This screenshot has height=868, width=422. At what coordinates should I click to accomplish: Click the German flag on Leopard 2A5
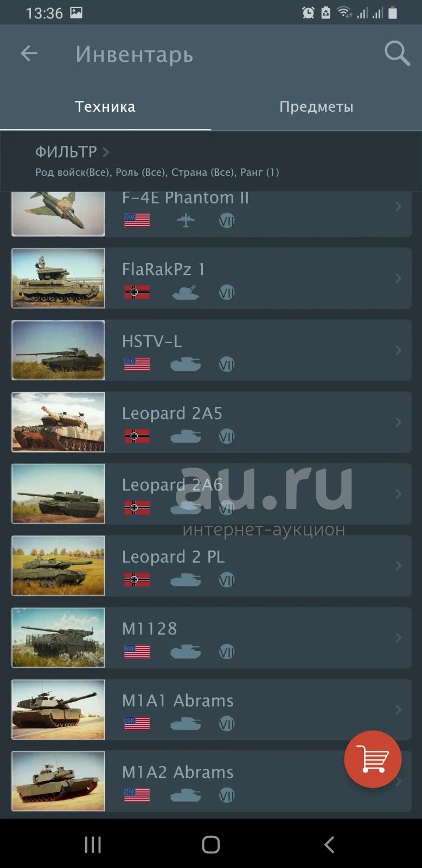pos(137,436)
